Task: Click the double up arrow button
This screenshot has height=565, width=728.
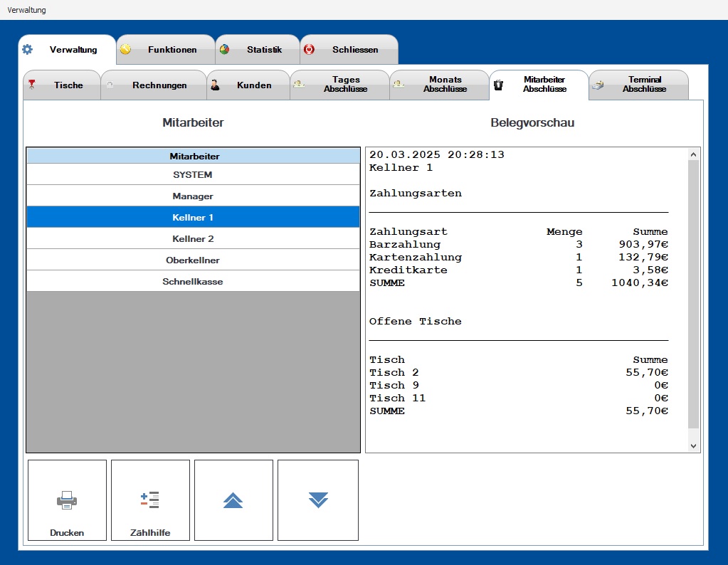Action: click(233, 500)
